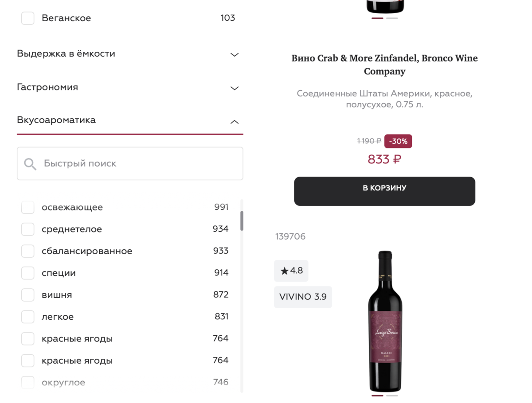The image size is (532, 403).
Task: Open the Luigi Bosca Malbec bottle image
Action: tap(385, 321)
